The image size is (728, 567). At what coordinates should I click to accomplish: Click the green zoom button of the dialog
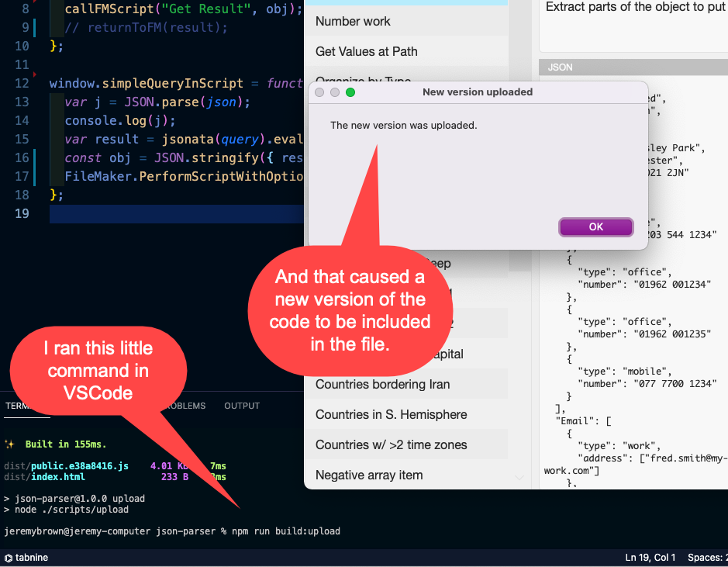pyautogui.click(x=350, y=92)
